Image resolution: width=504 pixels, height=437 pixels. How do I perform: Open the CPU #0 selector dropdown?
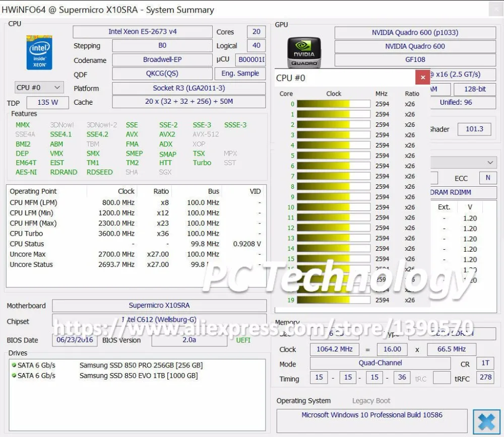coord(39,87)
